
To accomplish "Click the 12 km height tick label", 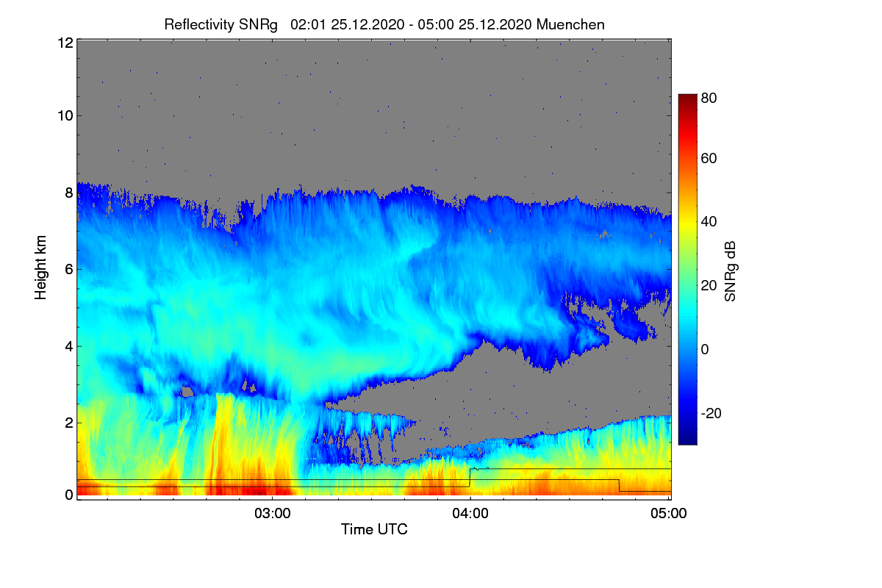I will 64,43.
